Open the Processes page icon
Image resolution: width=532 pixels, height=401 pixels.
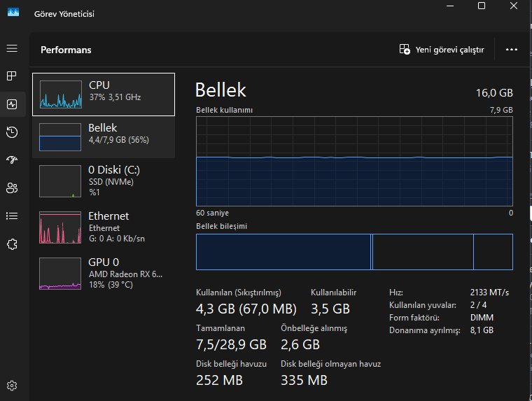(x=12, y=76)
